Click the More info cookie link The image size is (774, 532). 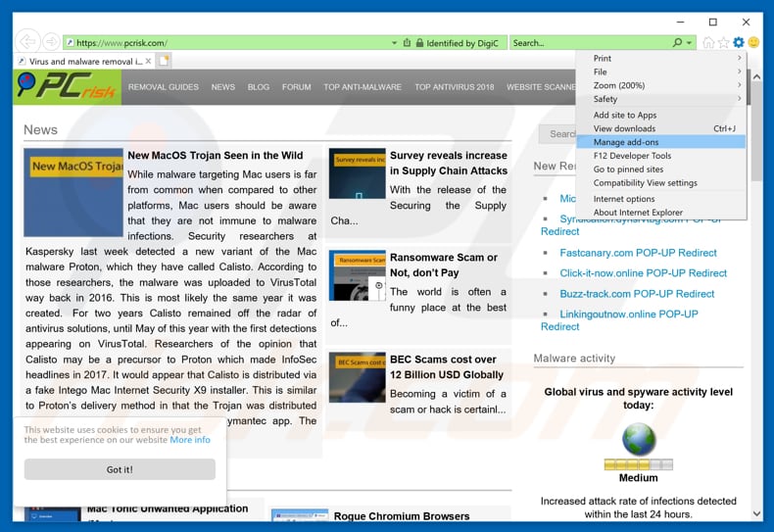(190, 440)
